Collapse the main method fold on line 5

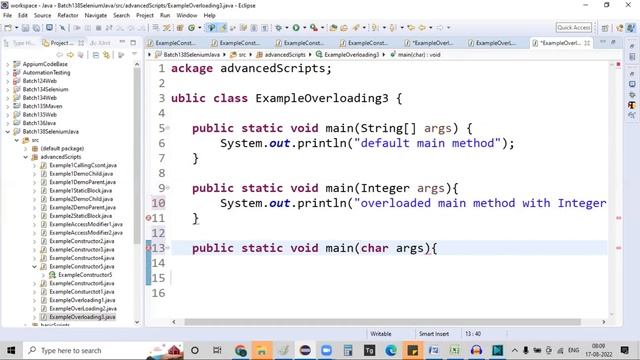pos(168,128)
